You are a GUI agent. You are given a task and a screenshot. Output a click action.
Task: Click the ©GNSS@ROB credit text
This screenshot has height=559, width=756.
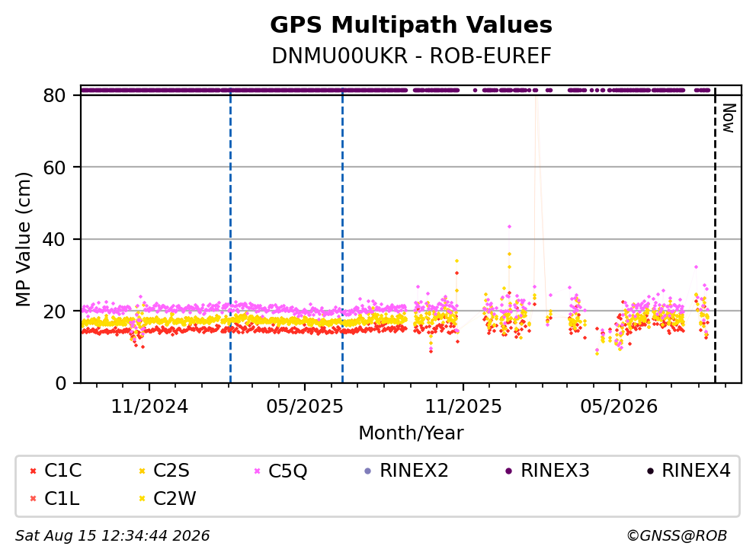point(677,536)
